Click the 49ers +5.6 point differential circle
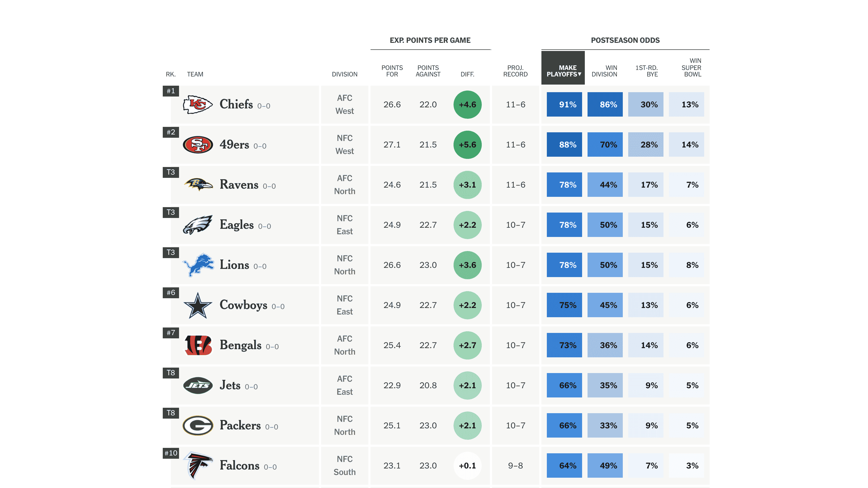This screenshot has height=488, width=868. [467, 145]
